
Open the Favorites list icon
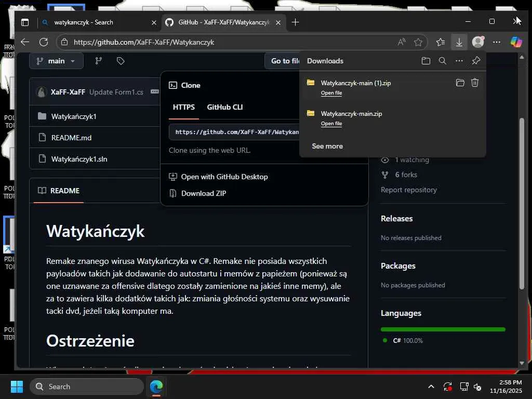click(441, 42)
